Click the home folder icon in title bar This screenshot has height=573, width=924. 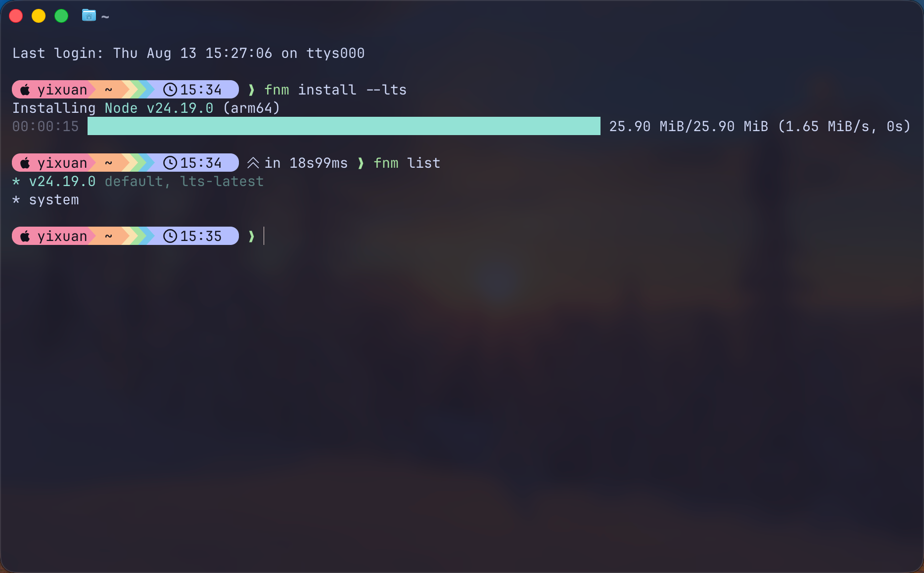(89, 15)
